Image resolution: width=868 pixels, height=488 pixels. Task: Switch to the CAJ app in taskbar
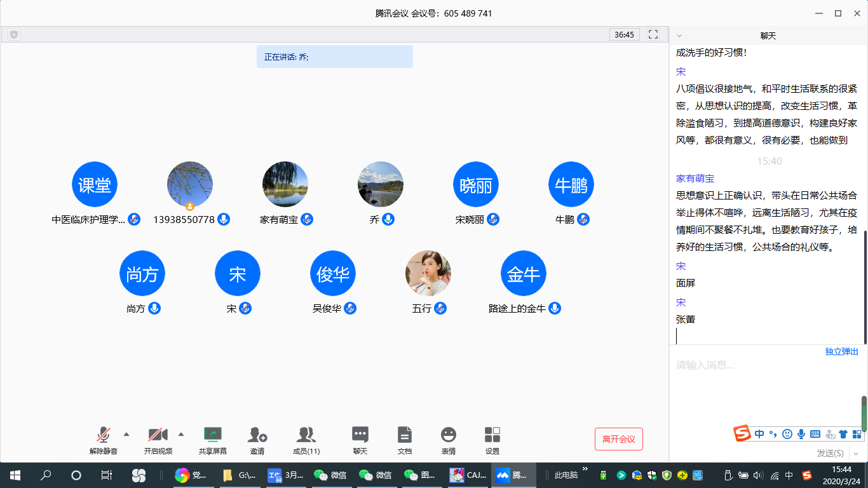468,475
